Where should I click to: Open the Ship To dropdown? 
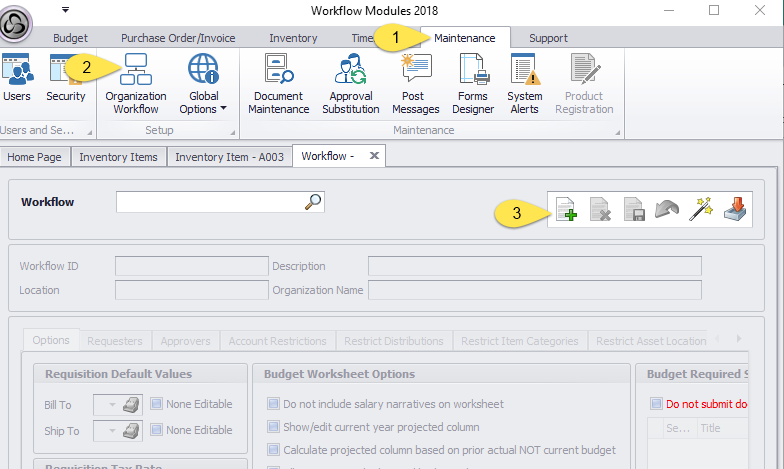pyautogui.click(x=108, y=431)
